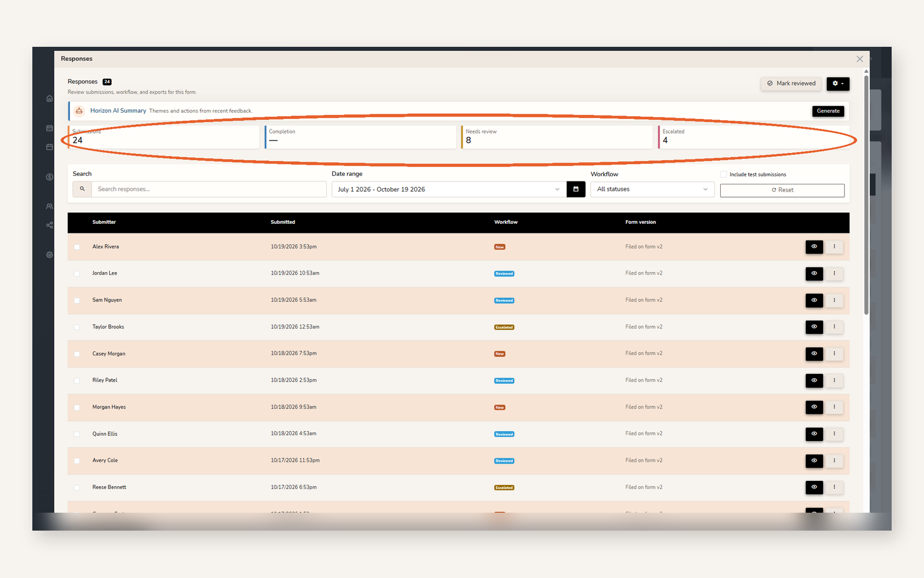This screenshot has width=924, height=578.
Task: Click the Horizon AI robot icon
Action: click(79, 111)
